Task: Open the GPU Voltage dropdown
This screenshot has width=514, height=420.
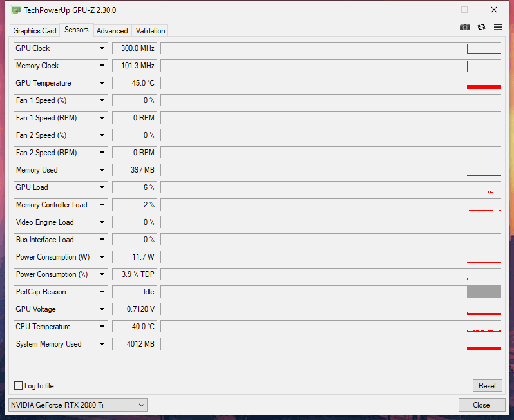Action: point(102,309)
